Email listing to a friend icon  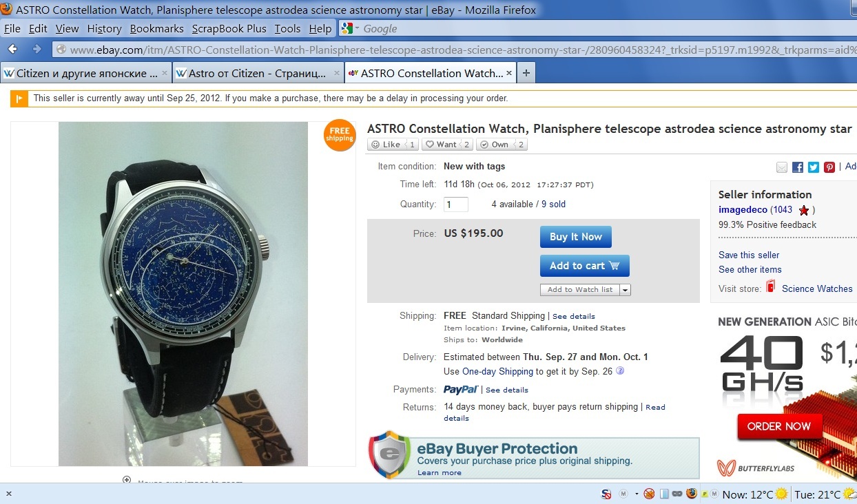(x=782, y=167)
